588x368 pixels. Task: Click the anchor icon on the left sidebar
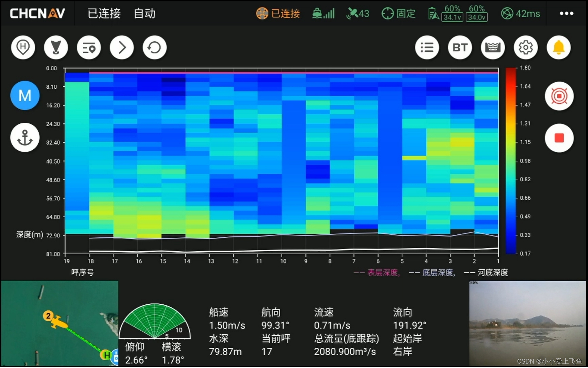(x=25, y=138)
